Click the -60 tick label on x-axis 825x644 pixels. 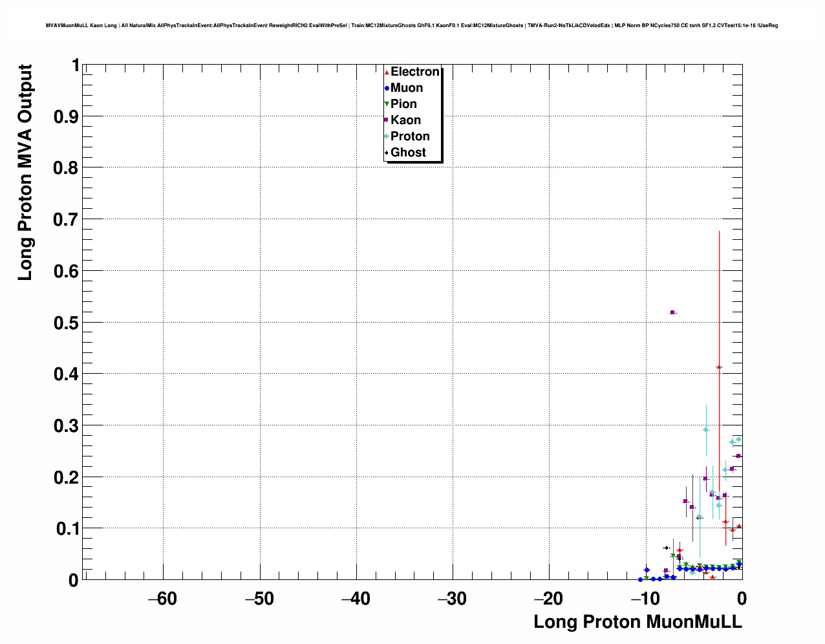click(162, 599)
